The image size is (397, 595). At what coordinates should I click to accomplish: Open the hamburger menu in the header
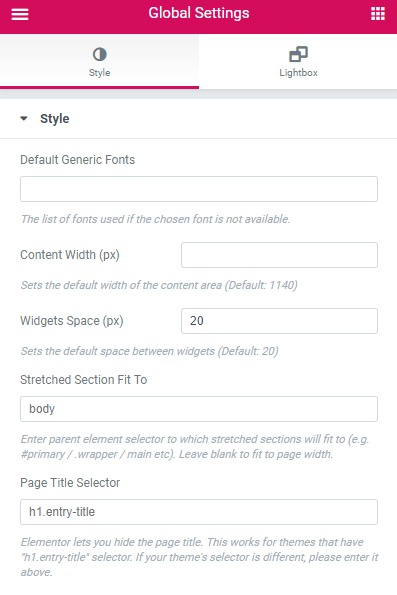pos(20,14)
